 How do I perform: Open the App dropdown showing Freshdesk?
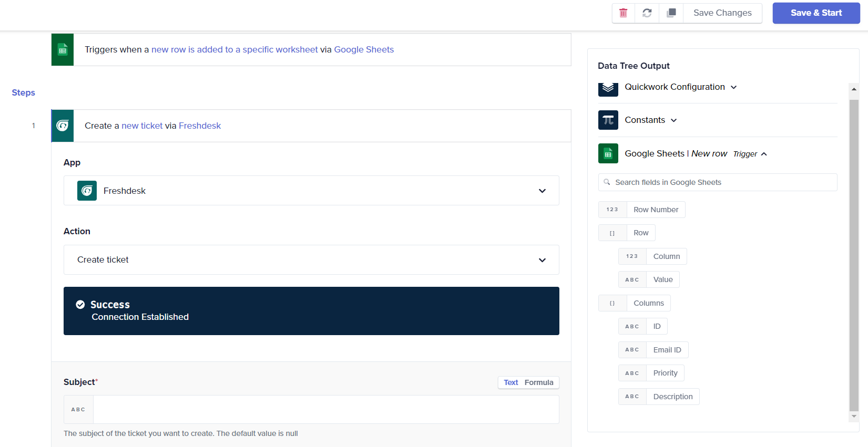point(311,191)
